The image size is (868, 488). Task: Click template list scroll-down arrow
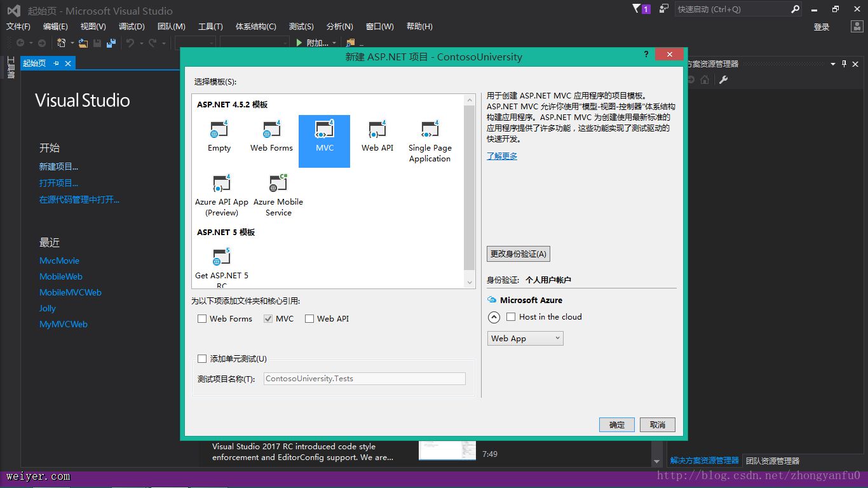pyautogui.click(x=470, y=282)
